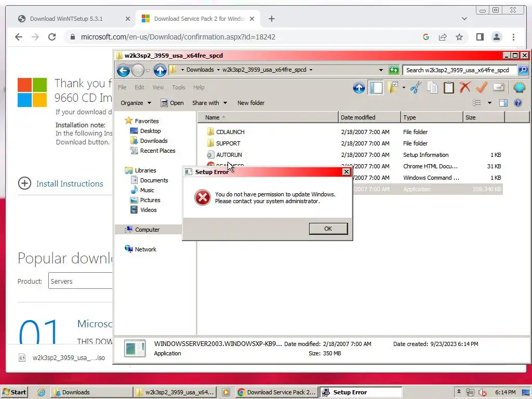Expand Organize dropdown menu

tap(136, 103)
